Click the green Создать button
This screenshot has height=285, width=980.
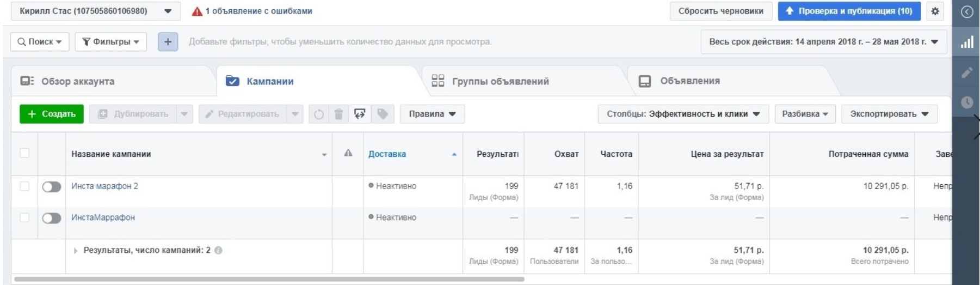click(x=52, y=114)
